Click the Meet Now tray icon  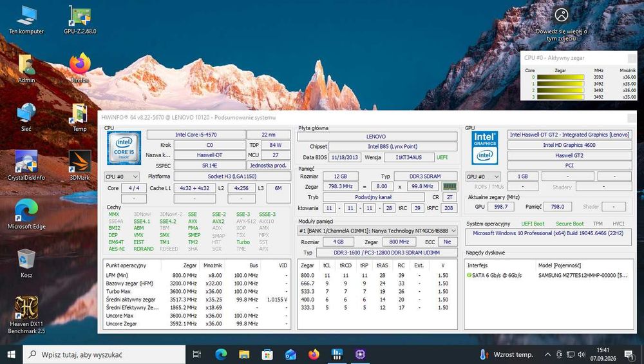point(559,354)
